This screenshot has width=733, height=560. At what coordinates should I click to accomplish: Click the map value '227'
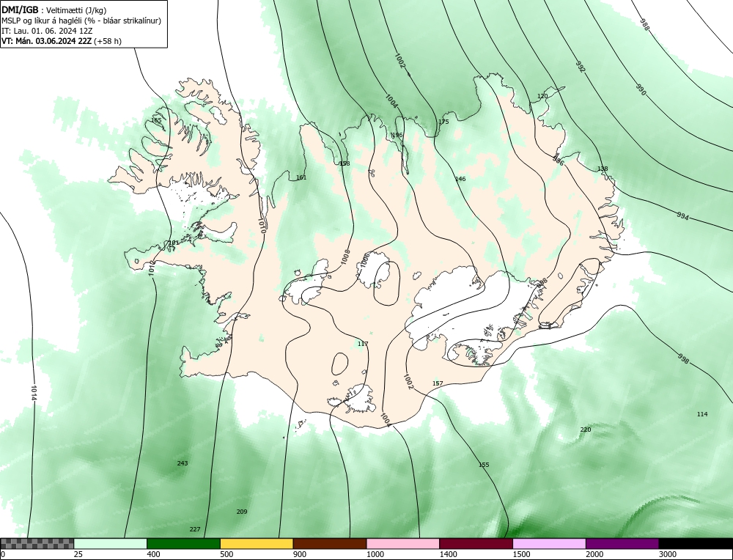tap(195, 529)
